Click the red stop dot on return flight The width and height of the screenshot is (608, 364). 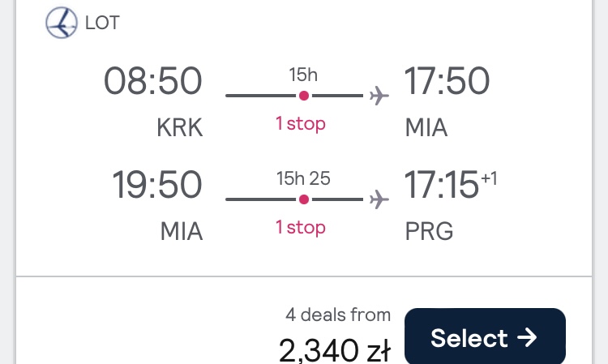(304, 199)
